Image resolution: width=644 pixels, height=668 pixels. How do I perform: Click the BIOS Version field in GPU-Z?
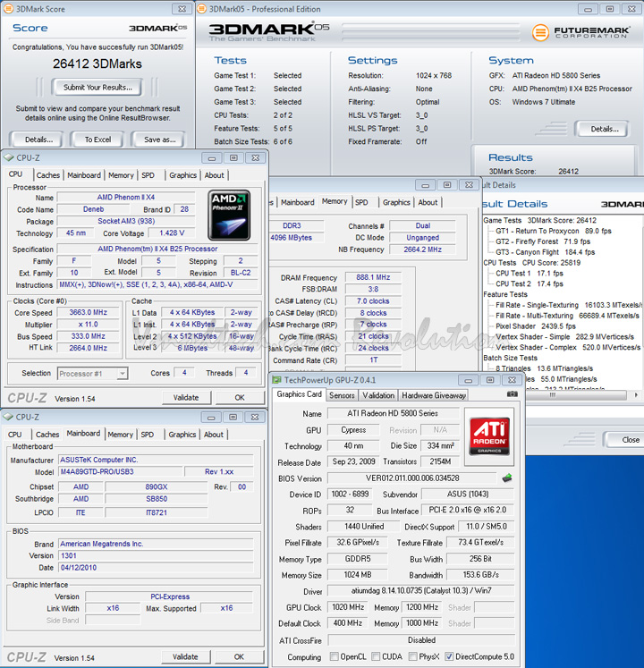[x=412, y=478]
